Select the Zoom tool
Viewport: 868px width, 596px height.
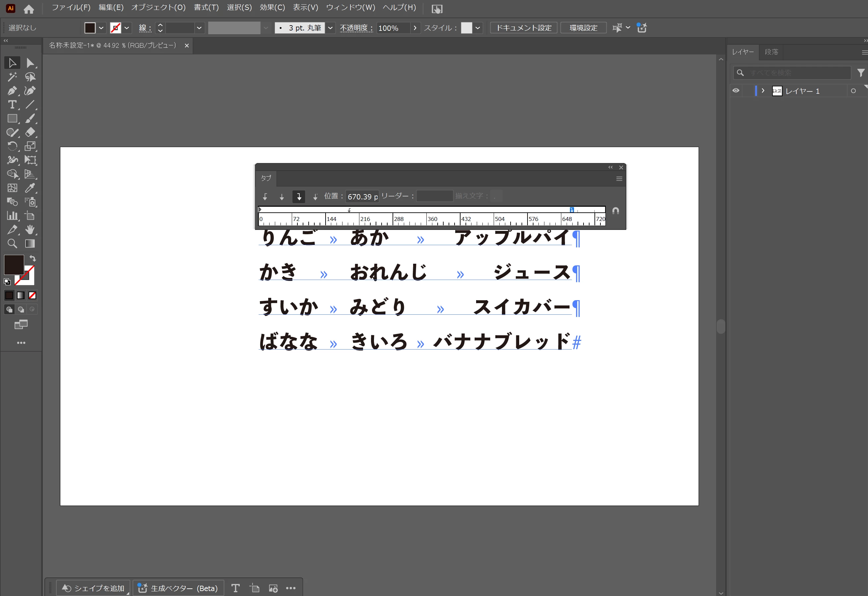12,244
